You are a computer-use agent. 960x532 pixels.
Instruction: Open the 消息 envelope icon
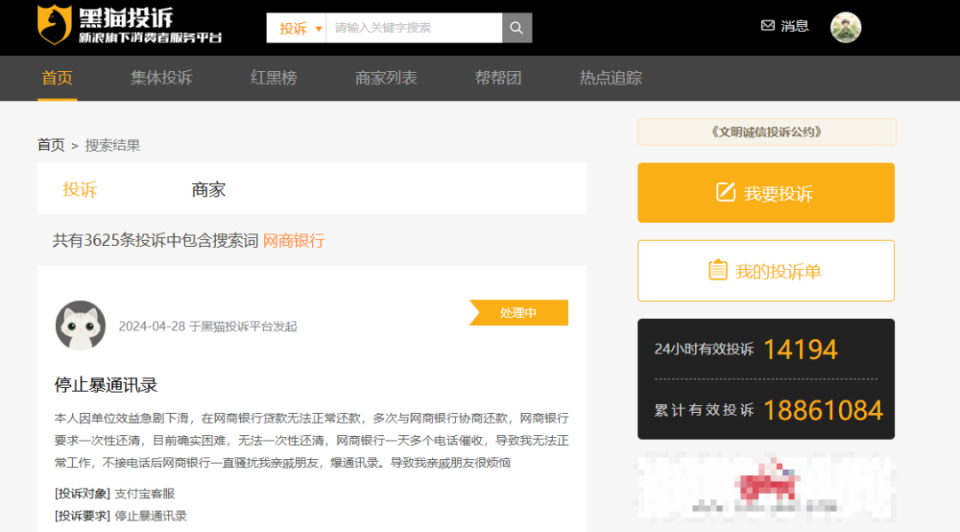tap(768, 26)
